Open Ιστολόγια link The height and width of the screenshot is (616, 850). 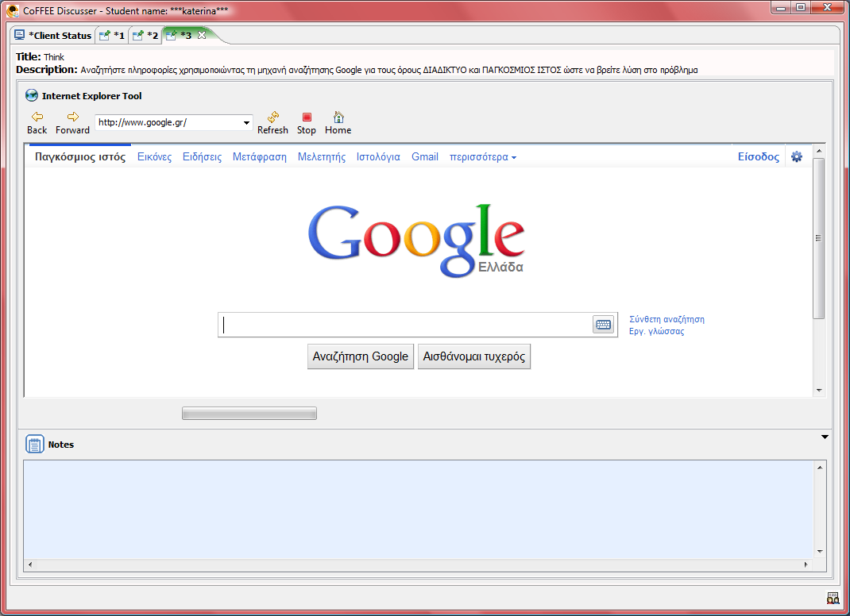(378, 157)
